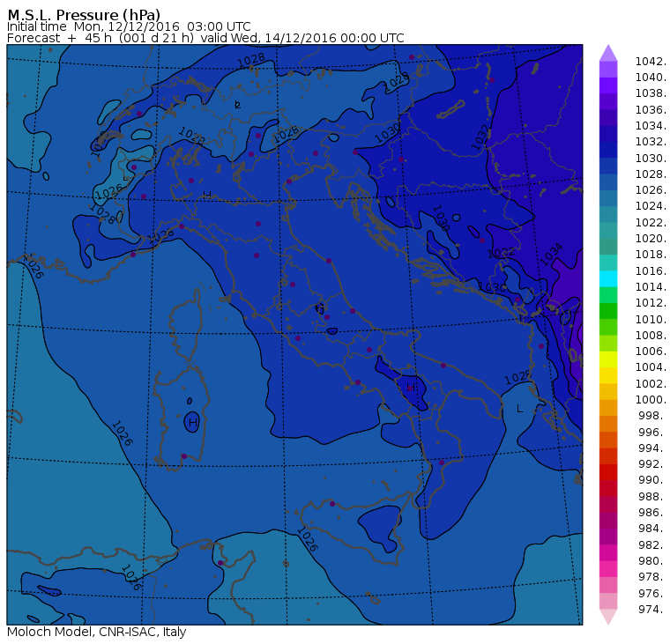The image size is (670, 644).
Task: Pick the yellow swatch between 1004 and 1006
Action: [608, 359]
